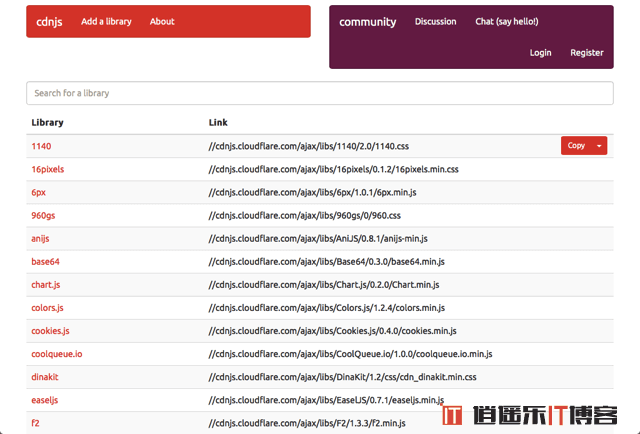Select the 960.css link URL

pos(304,216)
